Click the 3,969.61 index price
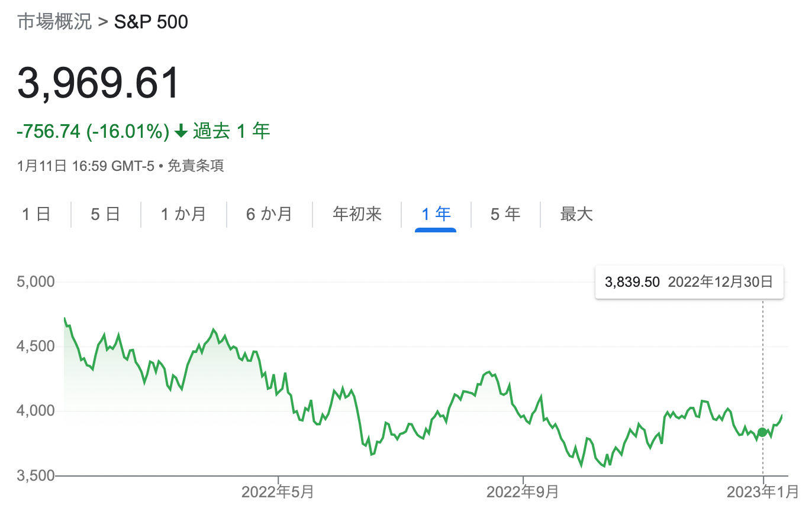The width and height of the screenshot is (812, 518). 99,83
